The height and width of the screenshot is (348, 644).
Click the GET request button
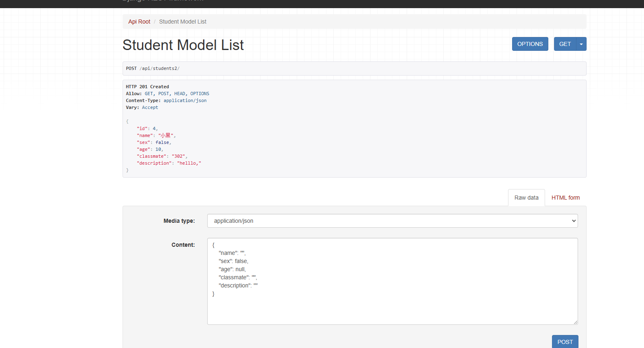[565, 44]
